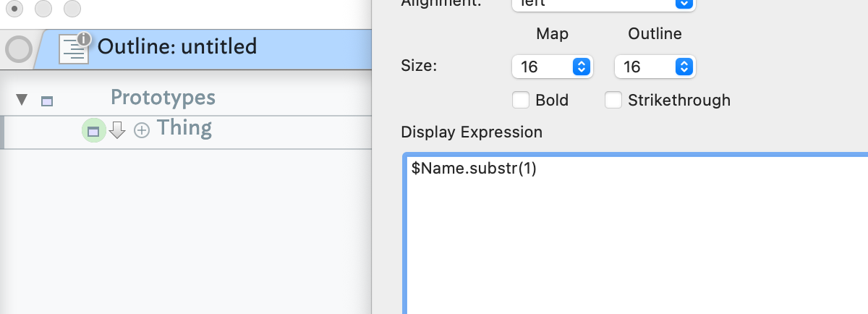Click the info badge on the tab icon
The image size is (868, 314).
coord(84,38)
